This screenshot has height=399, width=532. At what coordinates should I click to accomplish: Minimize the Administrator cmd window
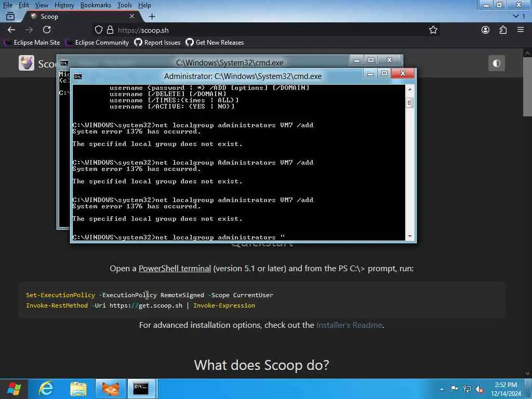370,74
